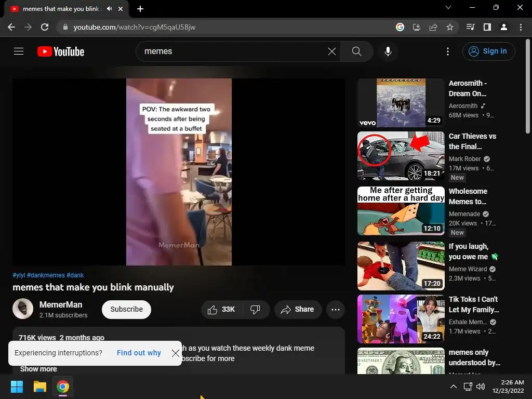Image resolution: width=532 pixels, height=399 pixels.
Task: Close the 'memes that make you blink' tab
Action: 121,9
